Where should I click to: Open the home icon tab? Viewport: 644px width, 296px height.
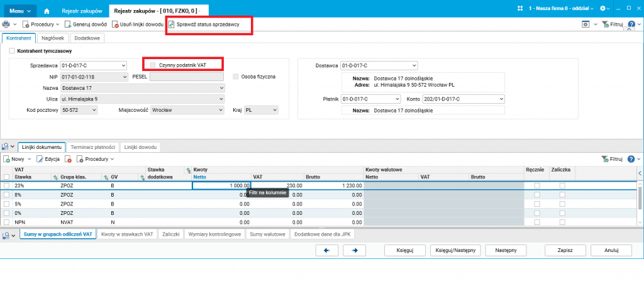[47, 11]
